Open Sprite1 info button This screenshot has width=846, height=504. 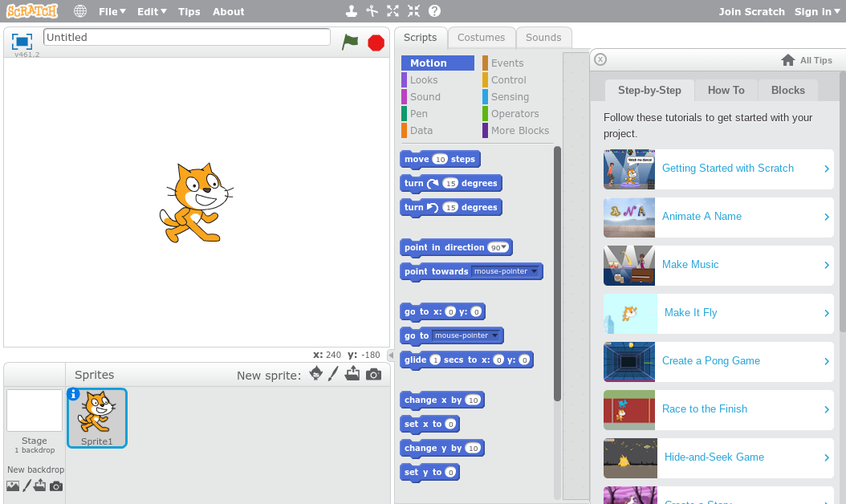[73, 394]
